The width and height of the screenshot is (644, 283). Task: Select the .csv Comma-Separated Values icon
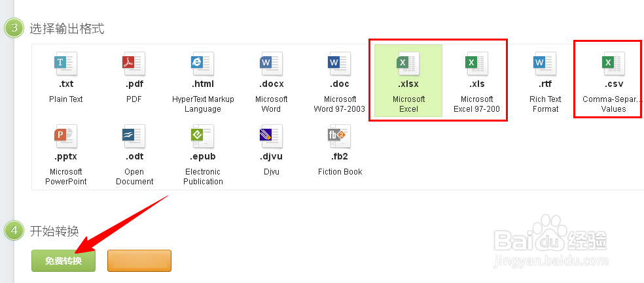pos(613,63)
